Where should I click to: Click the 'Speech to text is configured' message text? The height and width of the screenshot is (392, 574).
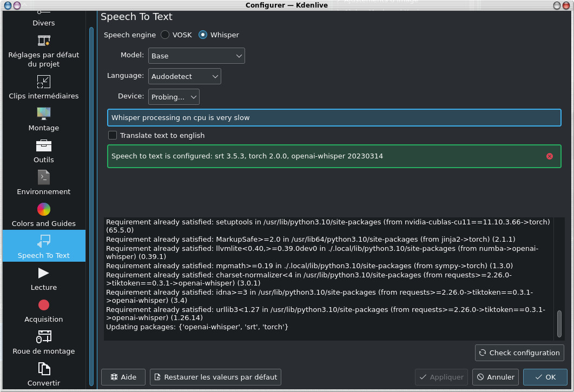click(247, 156)
